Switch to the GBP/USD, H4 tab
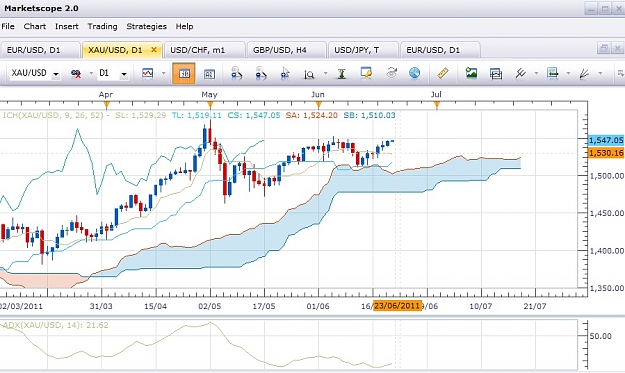625x373 pixels. pyautogui.click(x=286, y=50)
